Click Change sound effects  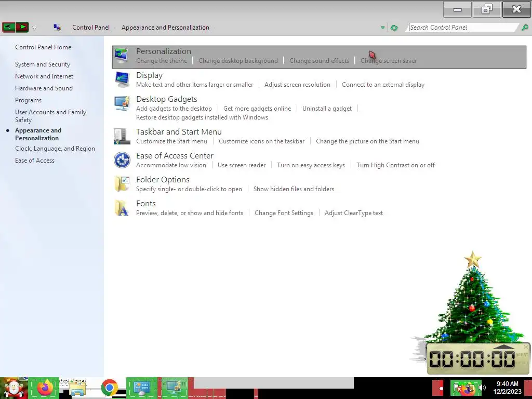319,61
